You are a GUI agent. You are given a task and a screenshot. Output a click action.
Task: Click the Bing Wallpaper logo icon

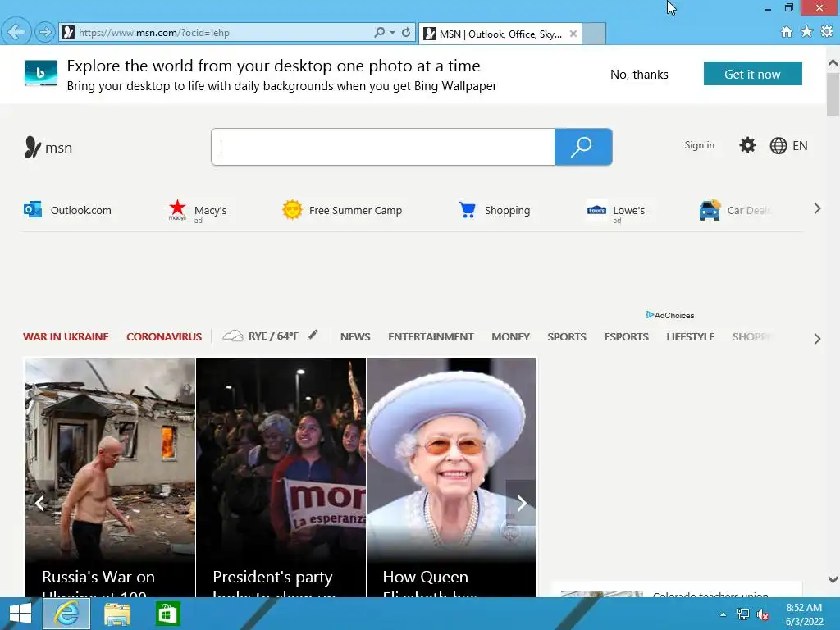pos(41,73)
